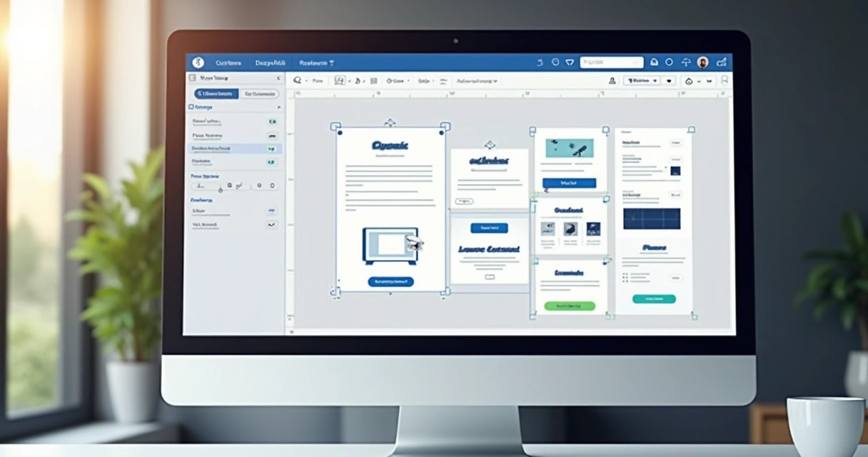The width and height of the screenshot is (868, 457).
Task: Click the boxed frame icon in the toolbar
Action: pos(340,81)
